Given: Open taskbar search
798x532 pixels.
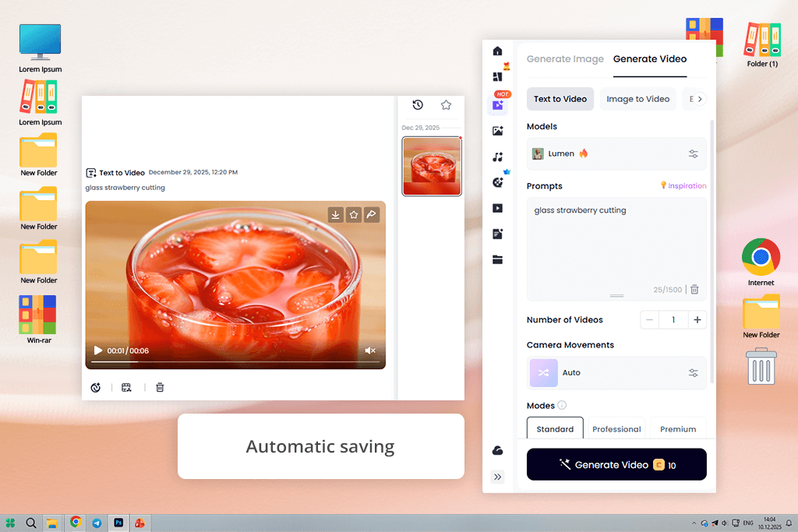Looking at the screenshot, I should click(x=31, y=523).
